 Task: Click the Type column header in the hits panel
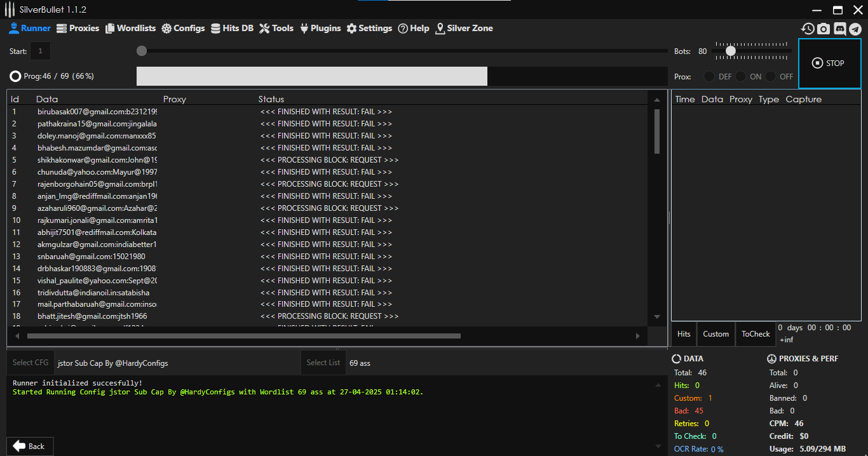coord(768,99)
